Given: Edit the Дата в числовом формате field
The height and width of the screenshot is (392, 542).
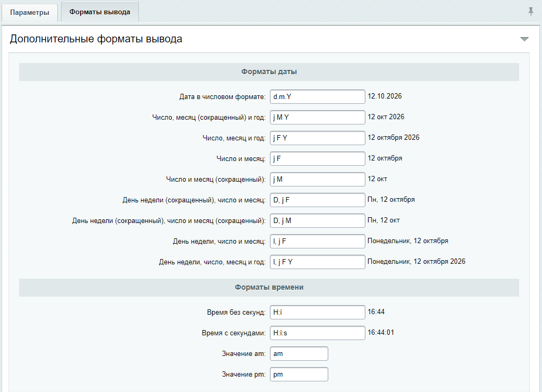Looking at the screenshot, I should pos(317,97).
